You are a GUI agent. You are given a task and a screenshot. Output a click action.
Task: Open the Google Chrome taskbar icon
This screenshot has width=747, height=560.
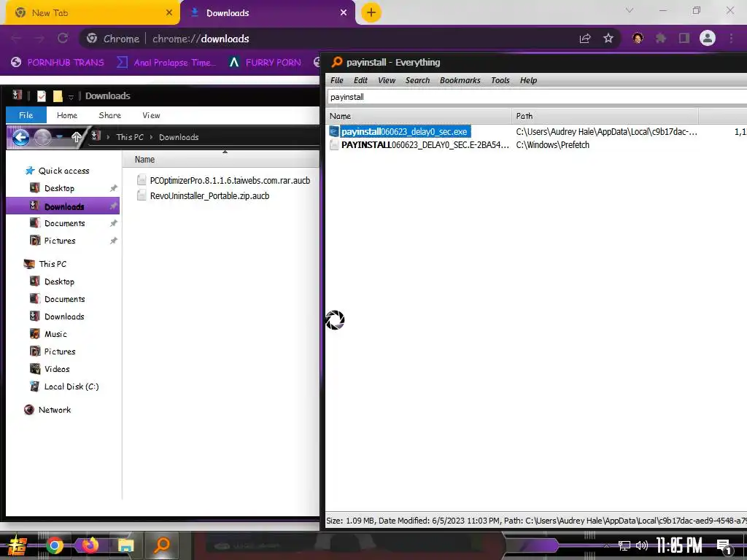pyautogui.click(x=54, y=545)
